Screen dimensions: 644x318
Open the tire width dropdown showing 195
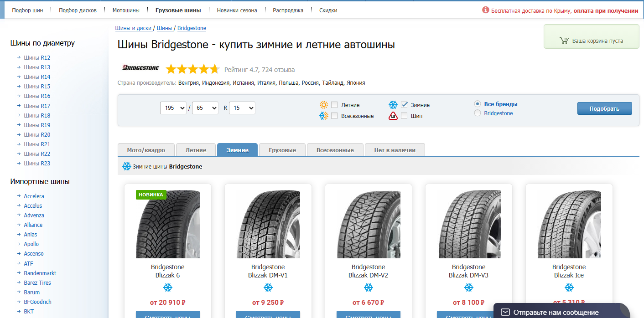[x=173, y=108]
